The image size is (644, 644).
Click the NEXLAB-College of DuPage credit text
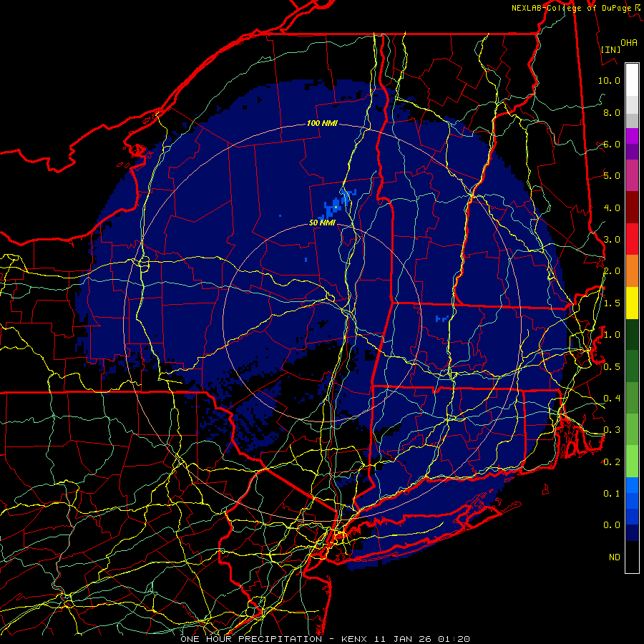(571, 8)
